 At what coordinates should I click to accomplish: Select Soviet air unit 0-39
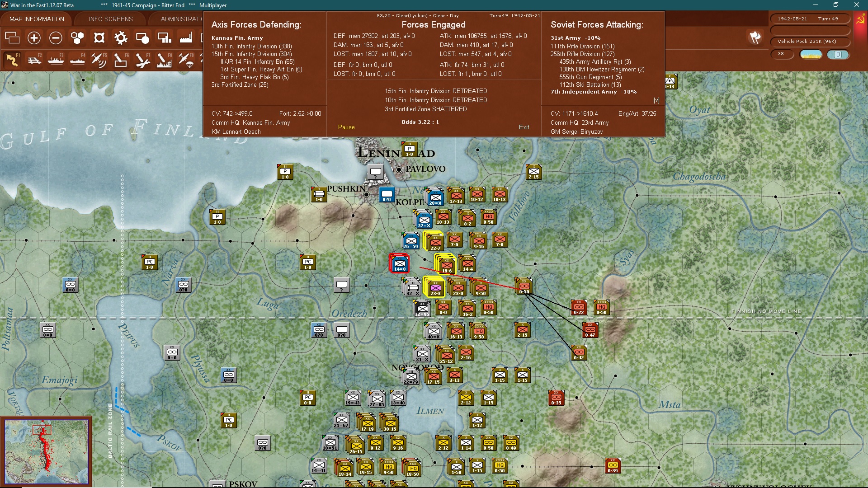click(x=613, y=465)
